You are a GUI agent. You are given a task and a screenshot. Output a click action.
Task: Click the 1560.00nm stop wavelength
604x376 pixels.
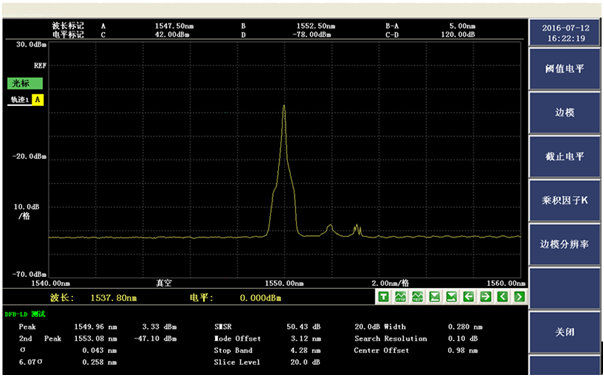(x=506, y=284)
